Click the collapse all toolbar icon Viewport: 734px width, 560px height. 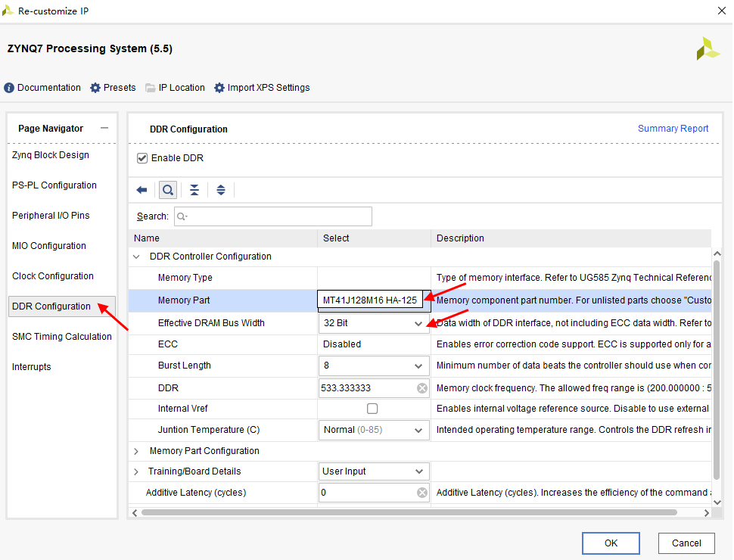pyautogui.click(x=194, y=190)
